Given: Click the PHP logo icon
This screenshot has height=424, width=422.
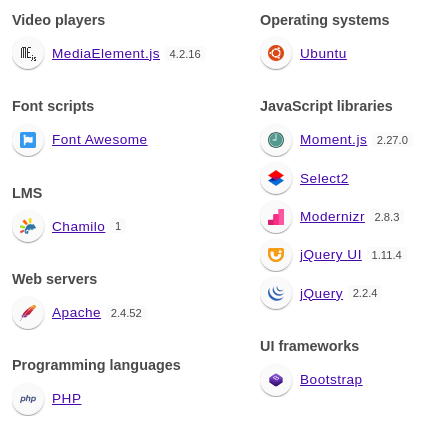Looking at the screenshot, I should pos(28,399).
